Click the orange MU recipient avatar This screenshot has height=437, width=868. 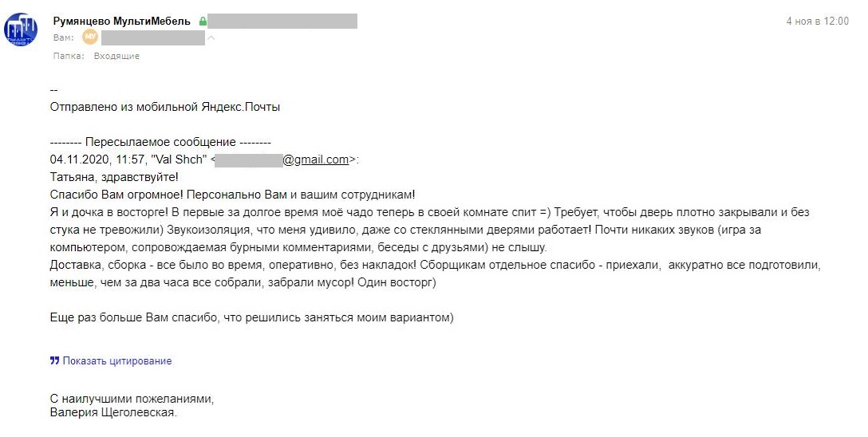point(89,37)
